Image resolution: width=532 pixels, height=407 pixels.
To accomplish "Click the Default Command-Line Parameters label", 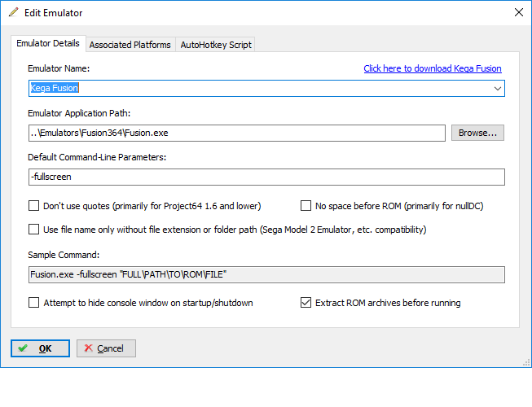I will [x=97, y=157].
